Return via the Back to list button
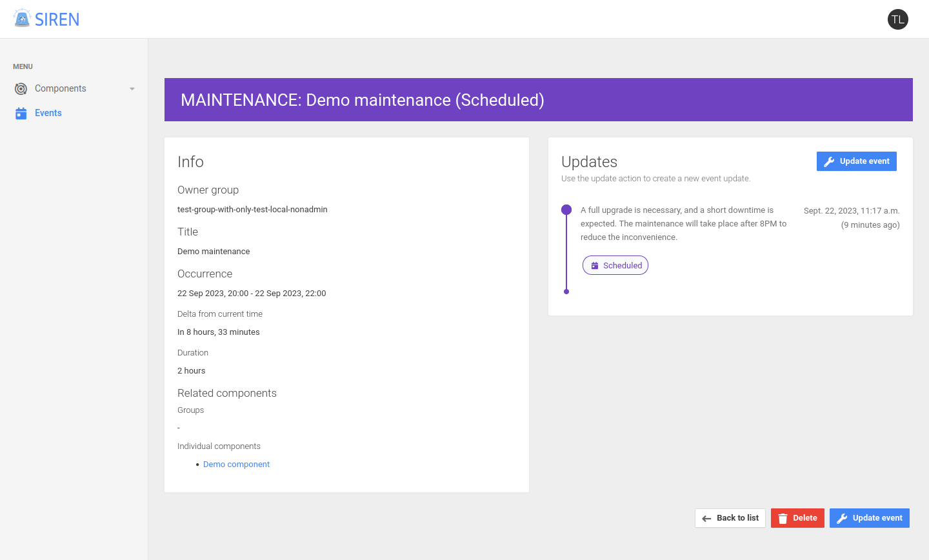The height and width of the screenshot is (560, 929). click(x=730, y=518)
